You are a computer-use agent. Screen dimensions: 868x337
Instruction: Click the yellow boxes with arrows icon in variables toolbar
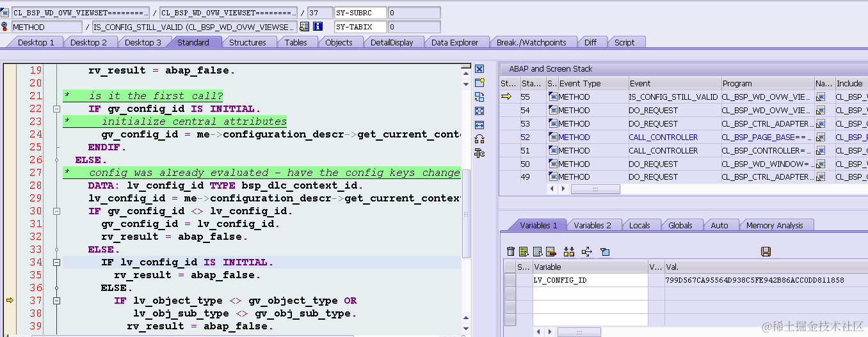(569, 252)
